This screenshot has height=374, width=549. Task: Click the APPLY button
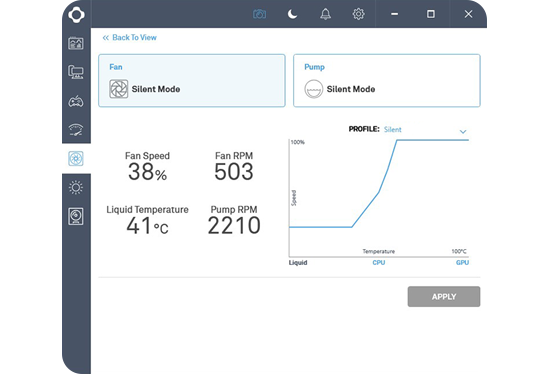(x=444, y=297)
